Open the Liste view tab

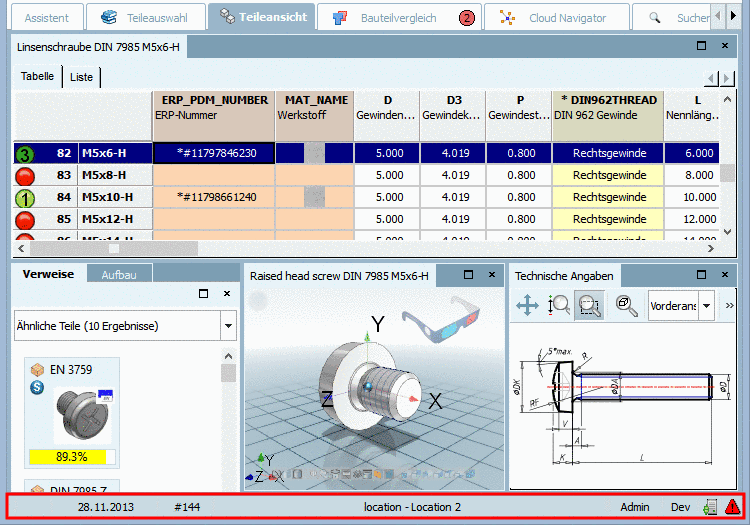pyautogui.click(x=81, y=77)
